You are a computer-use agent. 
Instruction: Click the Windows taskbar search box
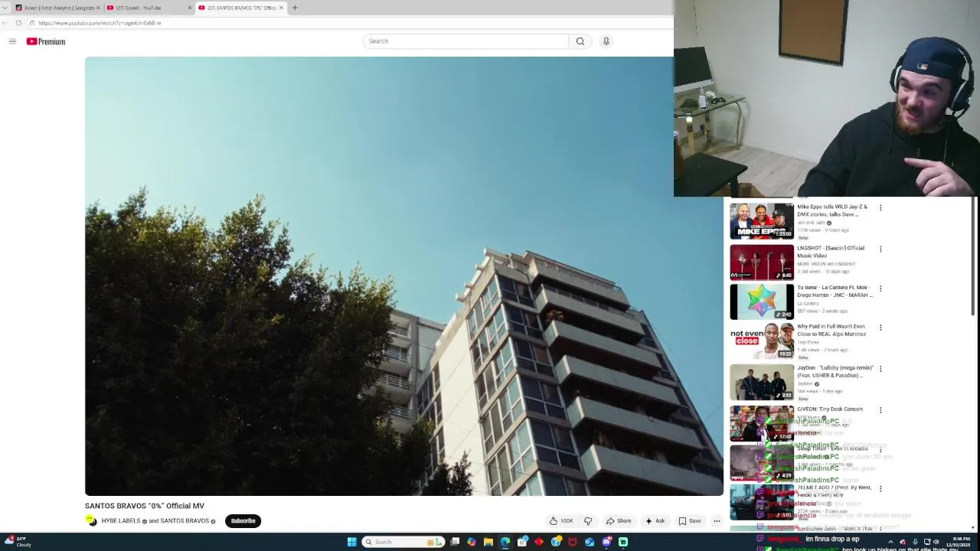click(x=403, y=542)
